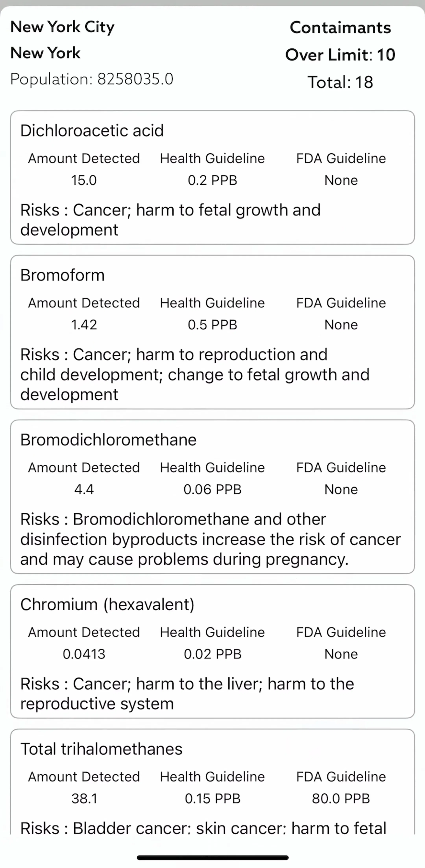
Task: Tap the New York state label
Action: [x=45, y=53]
